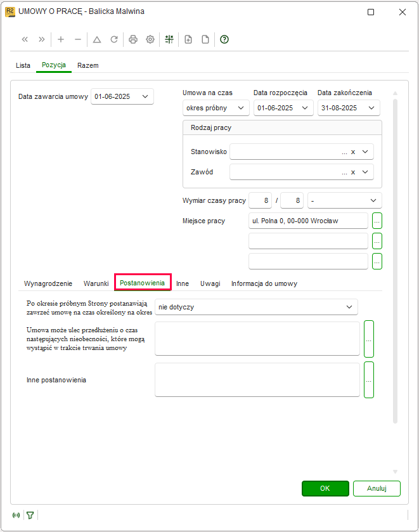Click ellipsis button beside nieobecności text area

pyautogui.click(x=369, y=339)
